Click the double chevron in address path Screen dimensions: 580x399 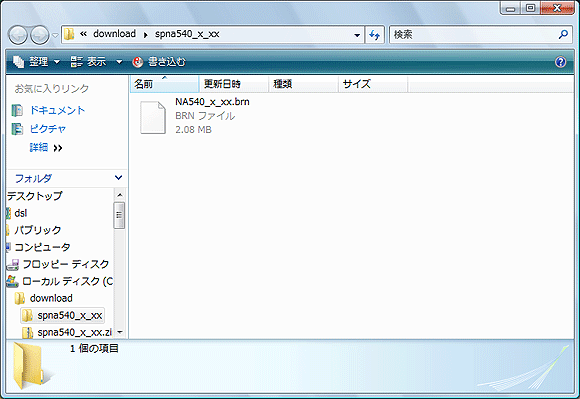coord(84,34)
